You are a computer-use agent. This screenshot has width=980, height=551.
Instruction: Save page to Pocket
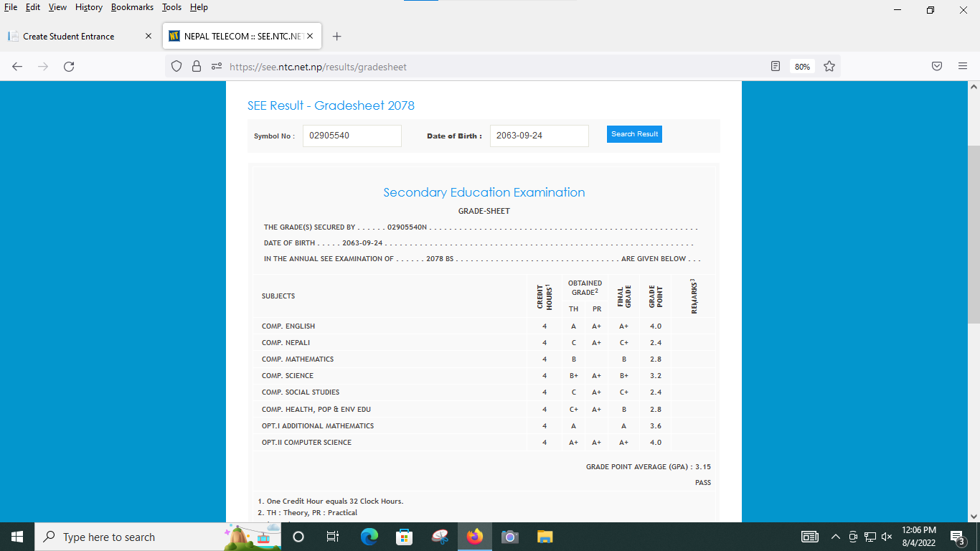point(936,67)
